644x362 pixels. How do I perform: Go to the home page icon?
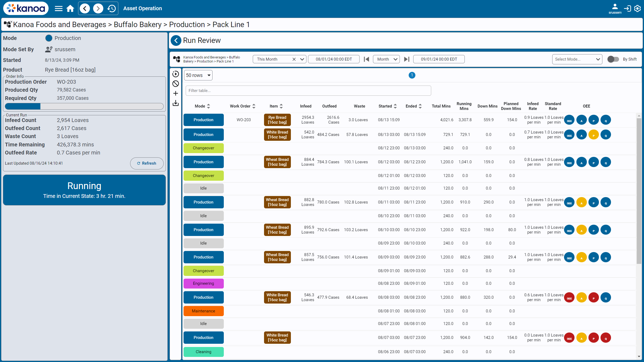(70, 9)
